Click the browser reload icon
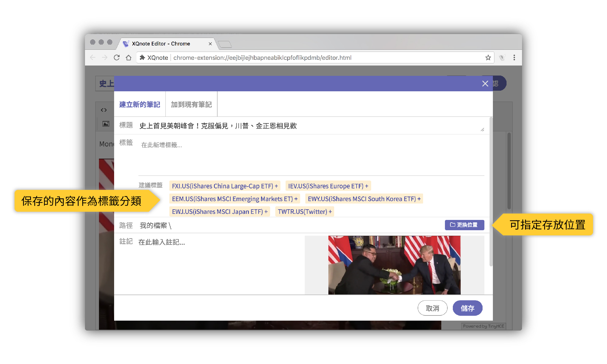 (117, 58)
